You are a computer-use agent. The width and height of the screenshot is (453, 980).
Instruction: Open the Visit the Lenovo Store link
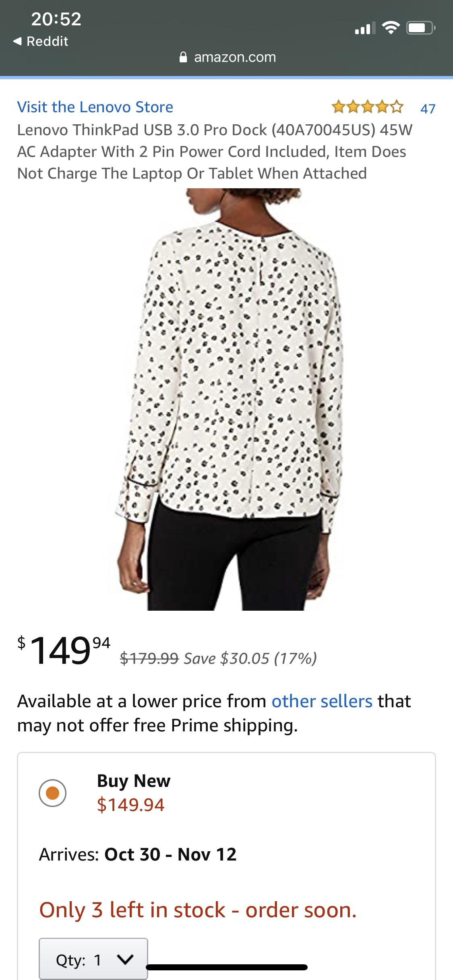pos(95,107)
